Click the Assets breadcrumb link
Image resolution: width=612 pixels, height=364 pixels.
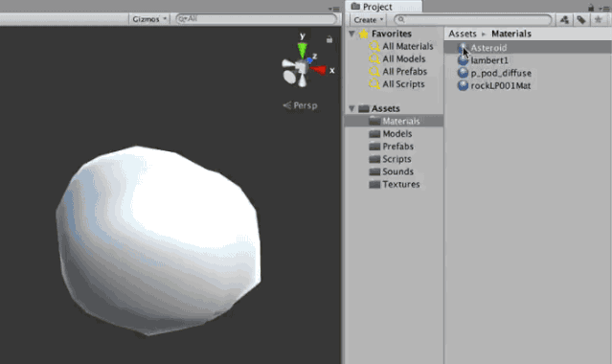point(463,34)
